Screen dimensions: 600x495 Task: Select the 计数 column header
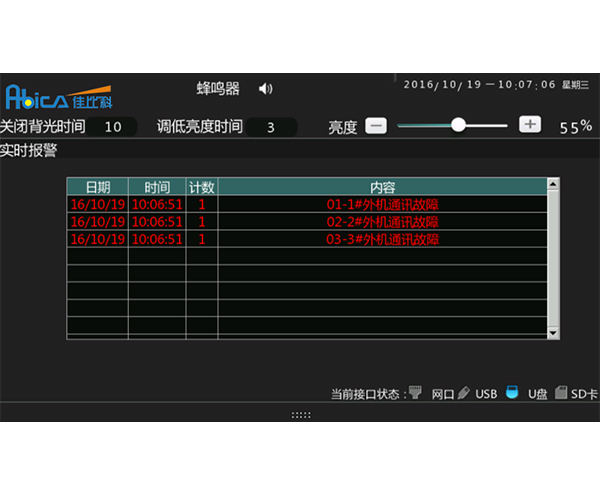pos(202,187)
